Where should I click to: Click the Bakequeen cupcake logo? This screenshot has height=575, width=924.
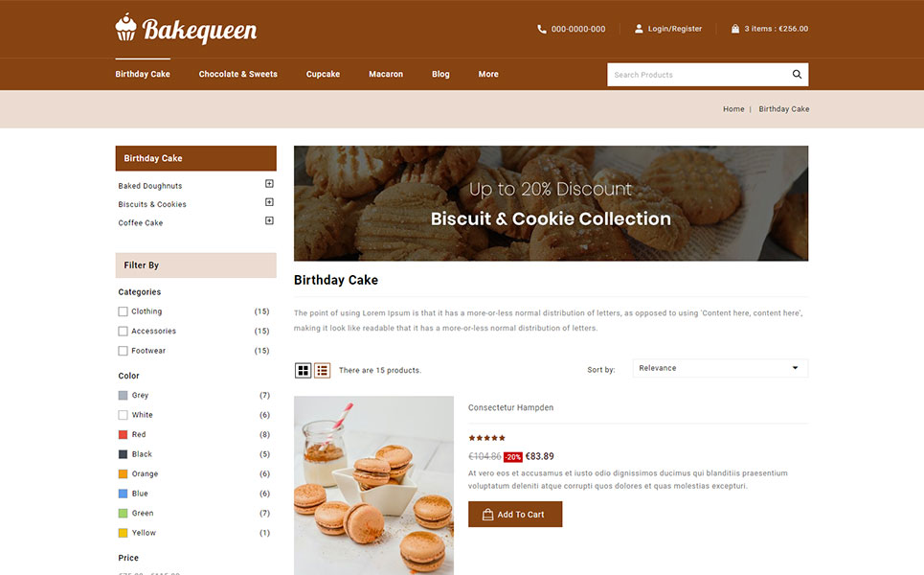click(x=125, y=28)
